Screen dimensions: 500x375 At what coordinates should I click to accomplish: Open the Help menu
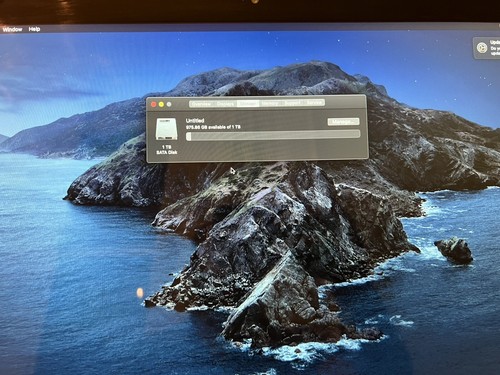34,29
